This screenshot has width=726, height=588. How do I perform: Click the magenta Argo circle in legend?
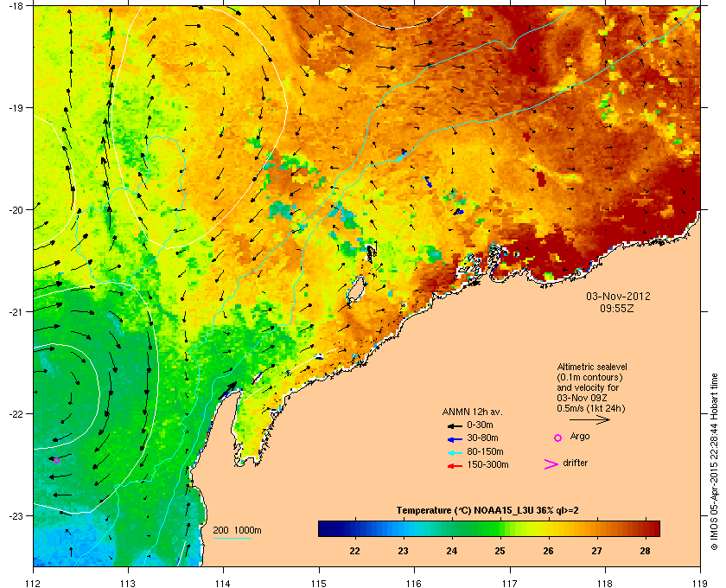(x=558, y=438)
